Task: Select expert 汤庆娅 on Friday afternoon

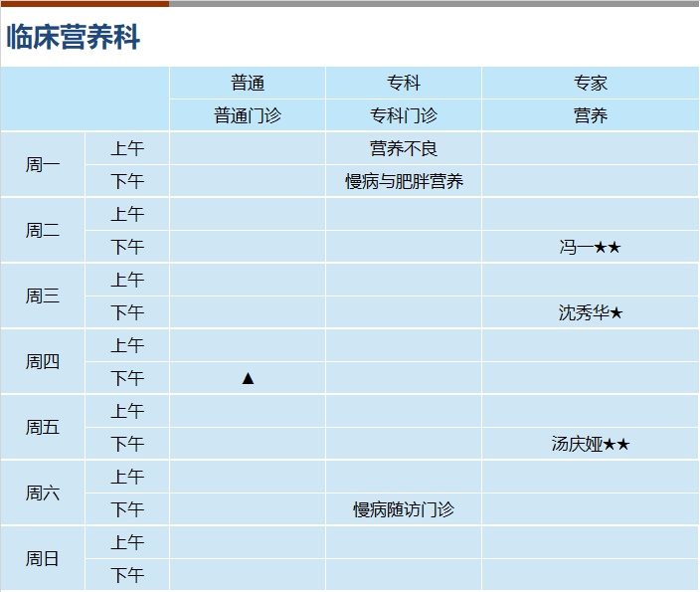Action: click(x=590, y=444)
